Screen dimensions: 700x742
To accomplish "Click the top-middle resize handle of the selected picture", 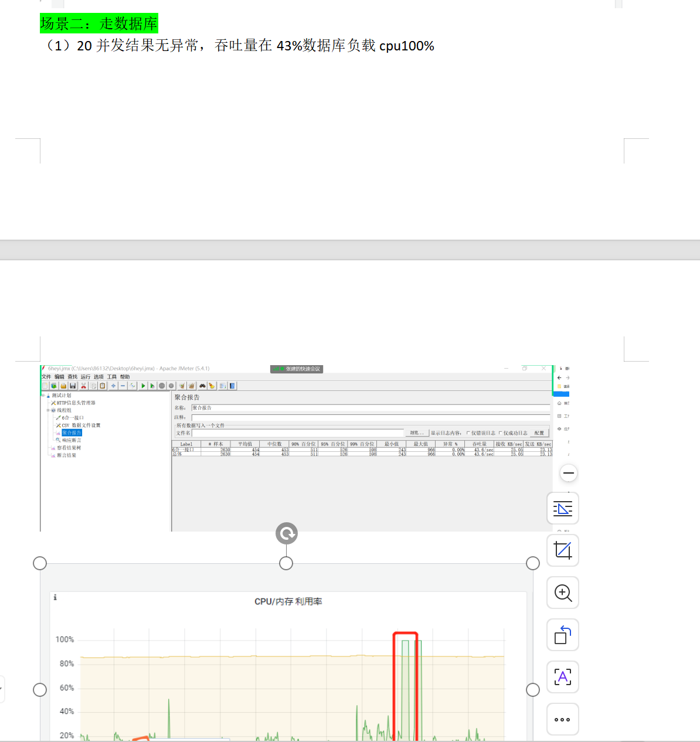I will pyautogui.click(x=286, y=563).
